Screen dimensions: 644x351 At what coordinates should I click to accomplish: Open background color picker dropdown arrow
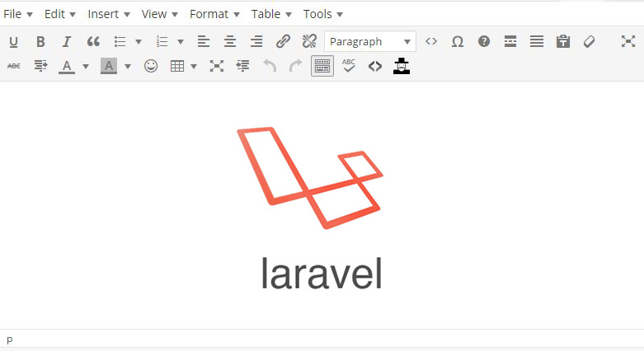[127, 66]
